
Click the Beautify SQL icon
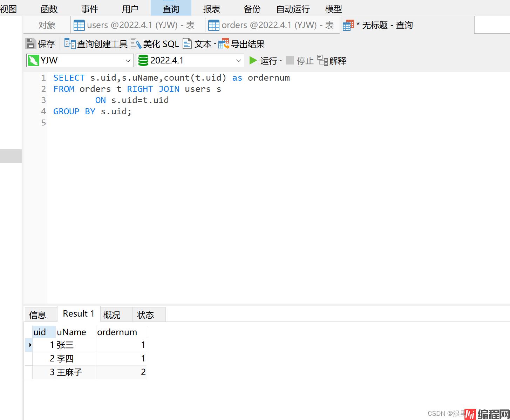tap(136, 44)
